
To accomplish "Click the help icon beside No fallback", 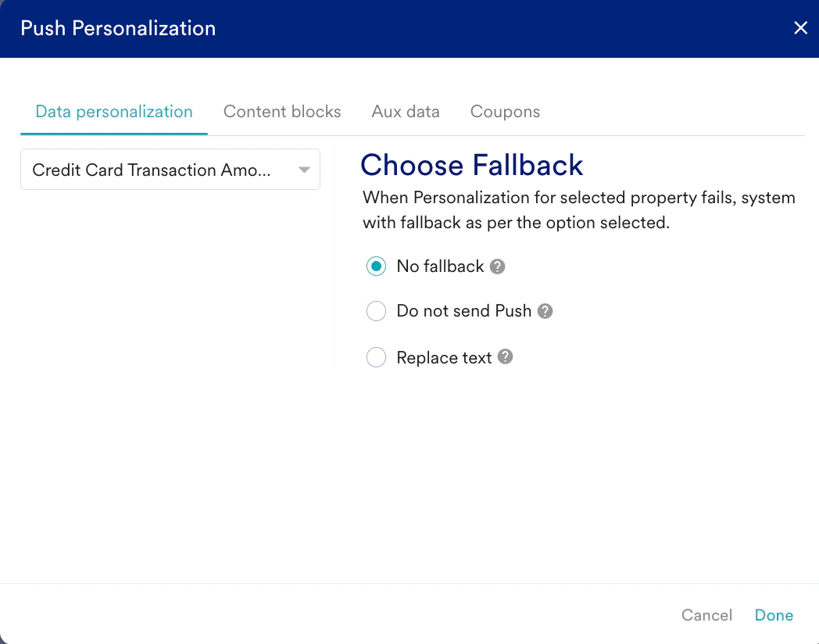I will 498,267.
